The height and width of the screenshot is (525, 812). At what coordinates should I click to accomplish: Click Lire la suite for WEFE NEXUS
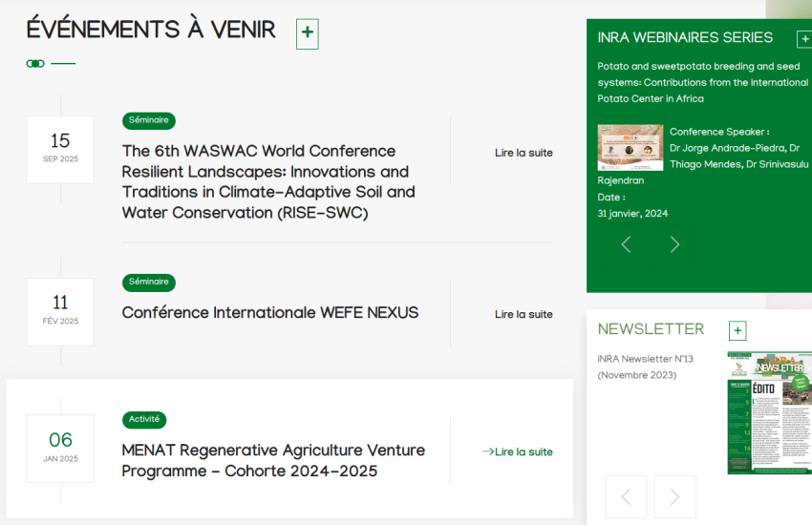(524, 314)
